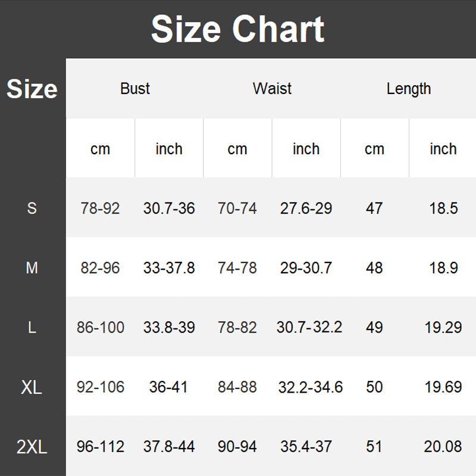Click the S size row label

(x=32, y=208)
